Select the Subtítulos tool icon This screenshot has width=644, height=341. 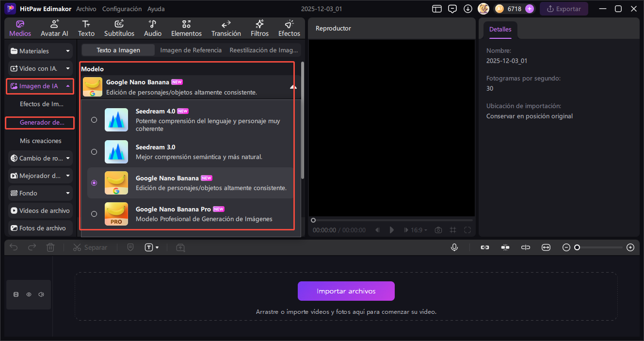[119, 29]
